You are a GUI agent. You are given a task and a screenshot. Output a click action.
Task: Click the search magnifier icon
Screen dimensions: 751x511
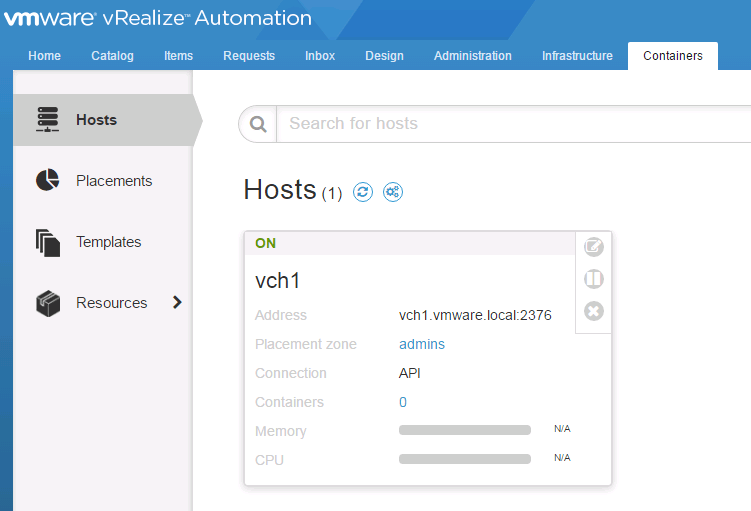258,124
